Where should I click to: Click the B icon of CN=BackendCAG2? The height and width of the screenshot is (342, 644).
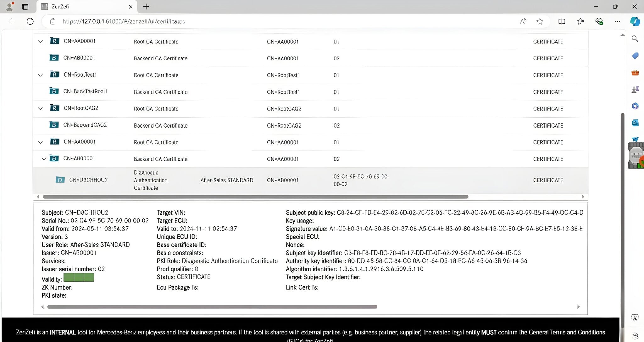click(x=54, y=125)
